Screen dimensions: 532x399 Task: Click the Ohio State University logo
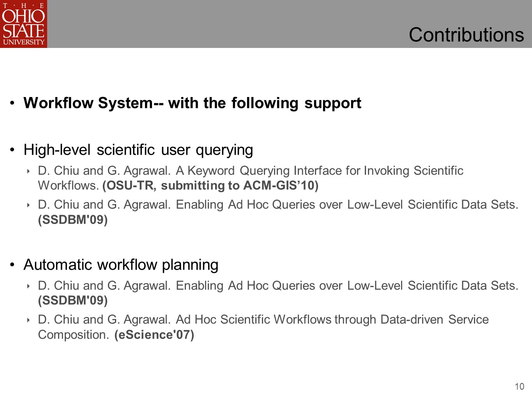[x=23, y=24]
